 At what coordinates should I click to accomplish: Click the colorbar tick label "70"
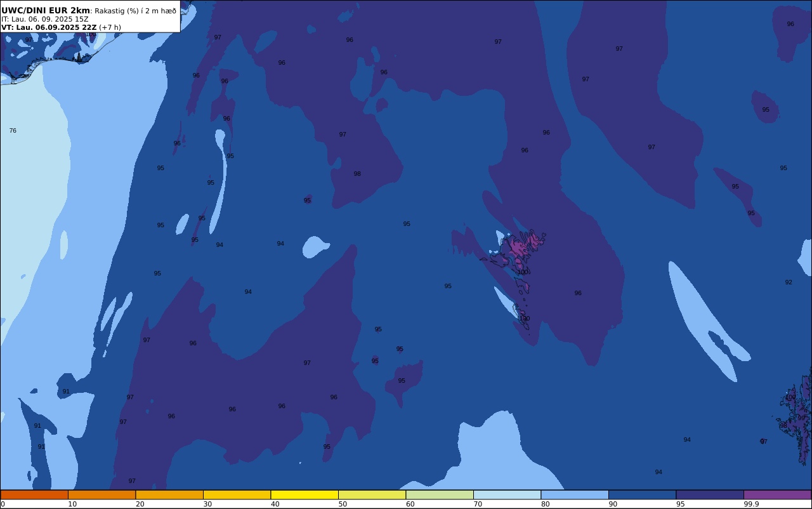(x=478, y=504)
